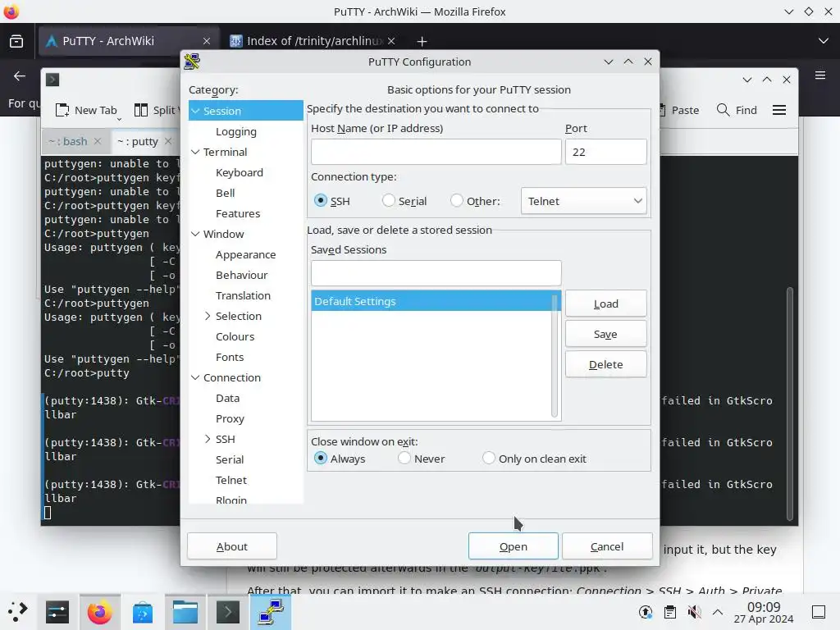Viewport: 840px width, 630px height.
Task: Collapse the Terminal category
Action: click(195, 152)
